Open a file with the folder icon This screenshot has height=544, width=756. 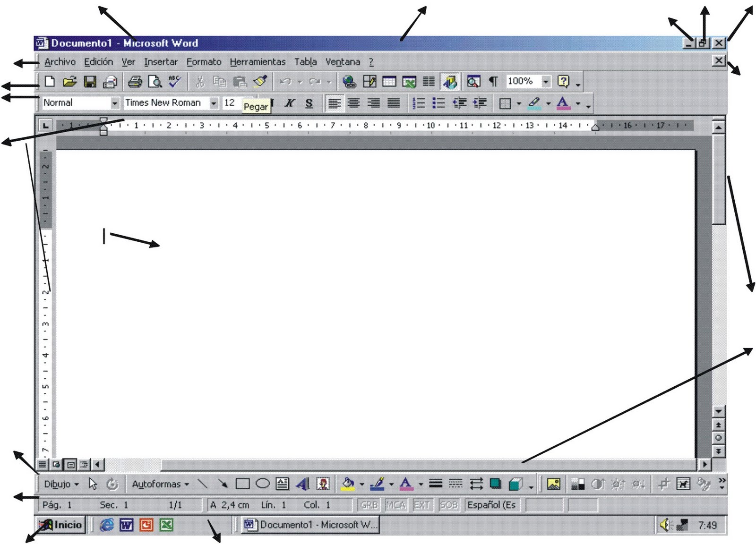click(x=69, y=82)
